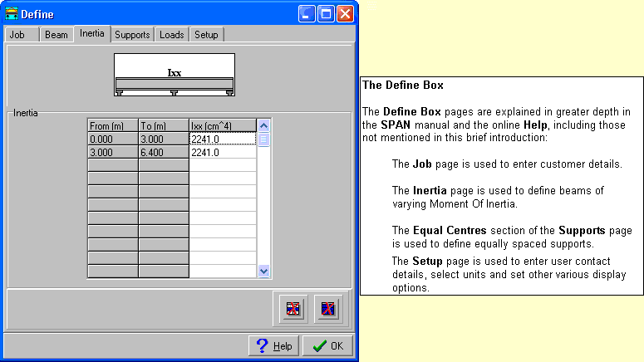
Task: Click the Define window's title bar app icon
Action: (x=12, y=12)
